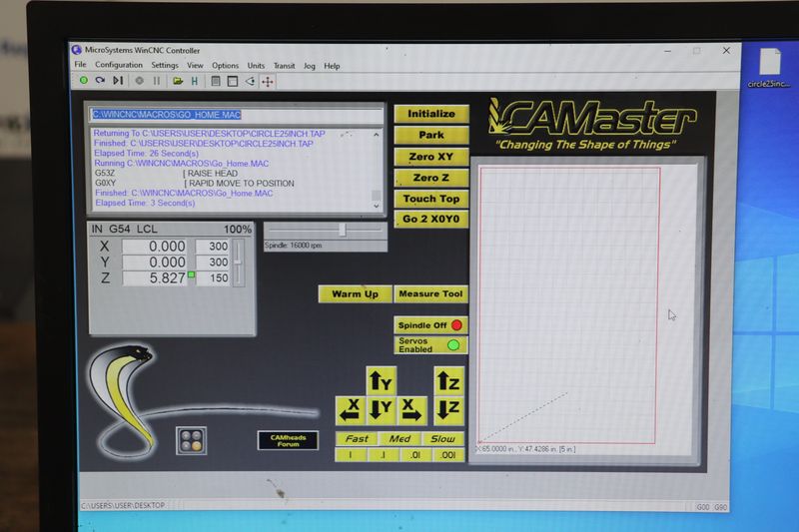Click the four-button keypad icon
The width and height of the screenshot is (799, 532).
(x=191, y=440)
